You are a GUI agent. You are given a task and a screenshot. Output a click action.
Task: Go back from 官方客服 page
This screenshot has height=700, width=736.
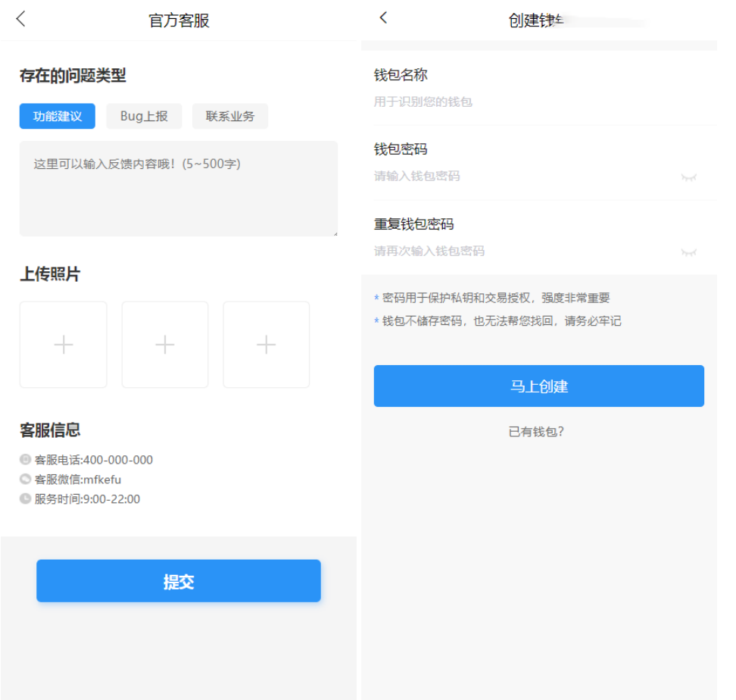point(20,20)
